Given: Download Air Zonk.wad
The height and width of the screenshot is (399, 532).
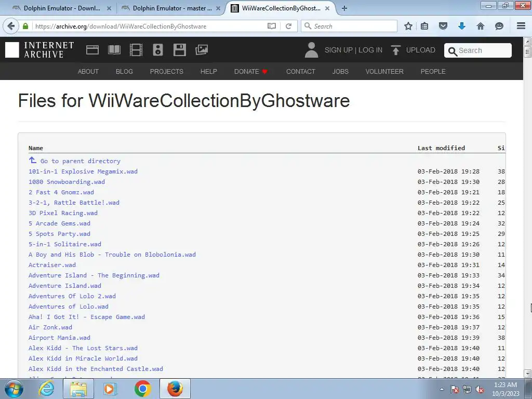Looking at the screenshot, I should click(x=50, y=327).
